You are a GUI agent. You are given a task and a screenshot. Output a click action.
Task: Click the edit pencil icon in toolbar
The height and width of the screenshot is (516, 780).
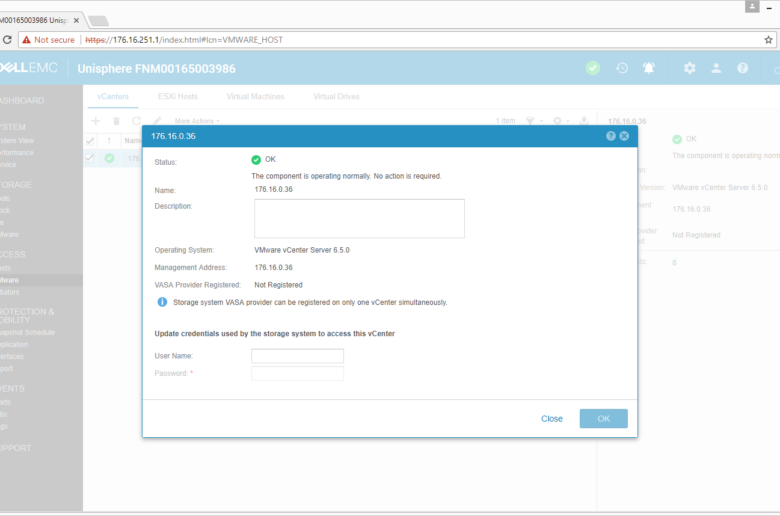[x=157, y=121]
